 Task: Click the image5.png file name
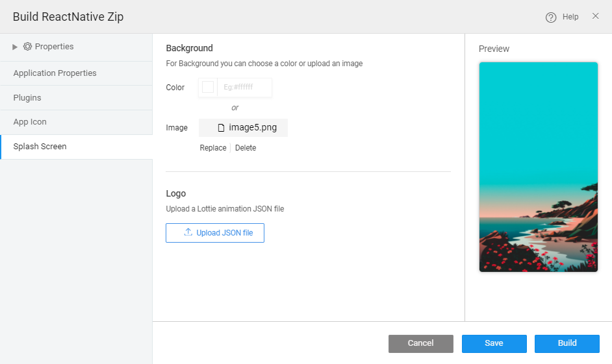pos(253,128)
